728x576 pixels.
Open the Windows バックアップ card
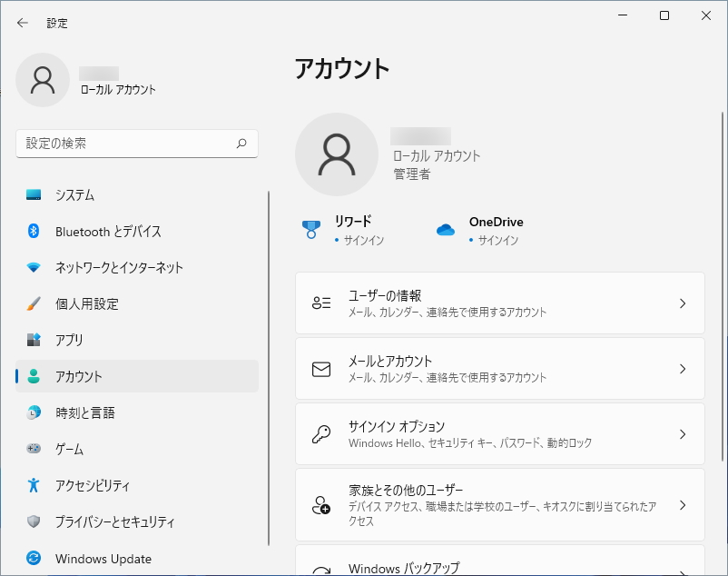(x=500, y=561)
